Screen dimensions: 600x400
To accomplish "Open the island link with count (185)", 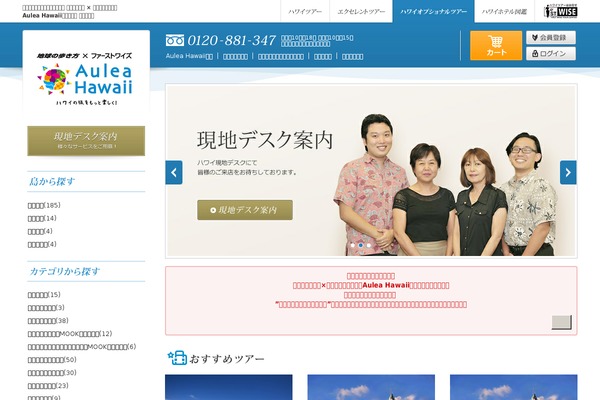I will 44,205.
